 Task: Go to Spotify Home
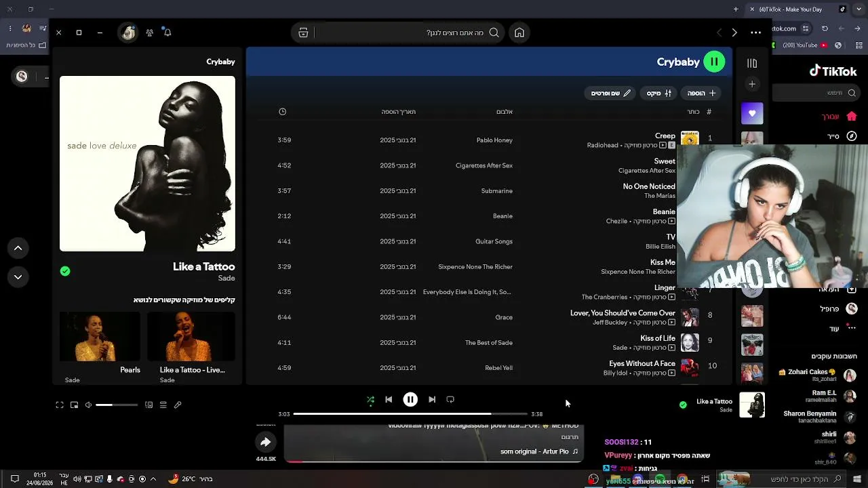(519, 33)
